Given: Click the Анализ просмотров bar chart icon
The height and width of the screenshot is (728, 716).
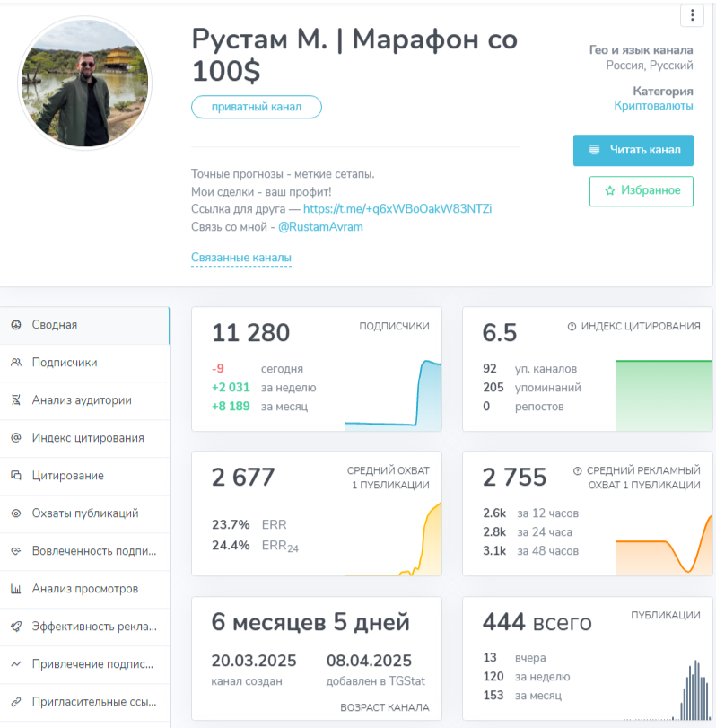Looking at the screenshot, I should (16, 589).
